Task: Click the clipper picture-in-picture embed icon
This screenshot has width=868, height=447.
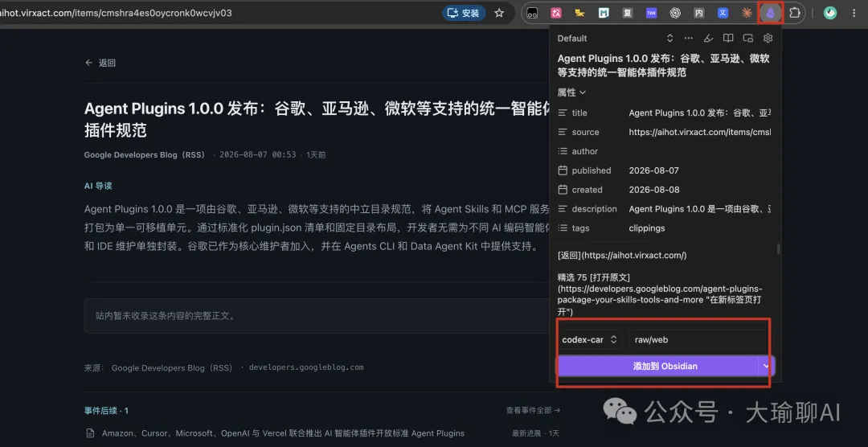Action: [748, 39]
